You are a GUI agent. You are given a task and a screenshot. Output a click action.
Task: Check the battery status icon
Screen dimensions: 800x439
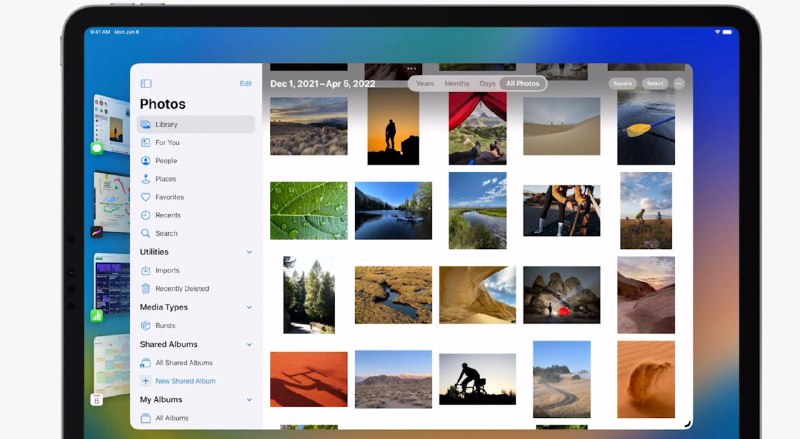[x=728, y=32]
